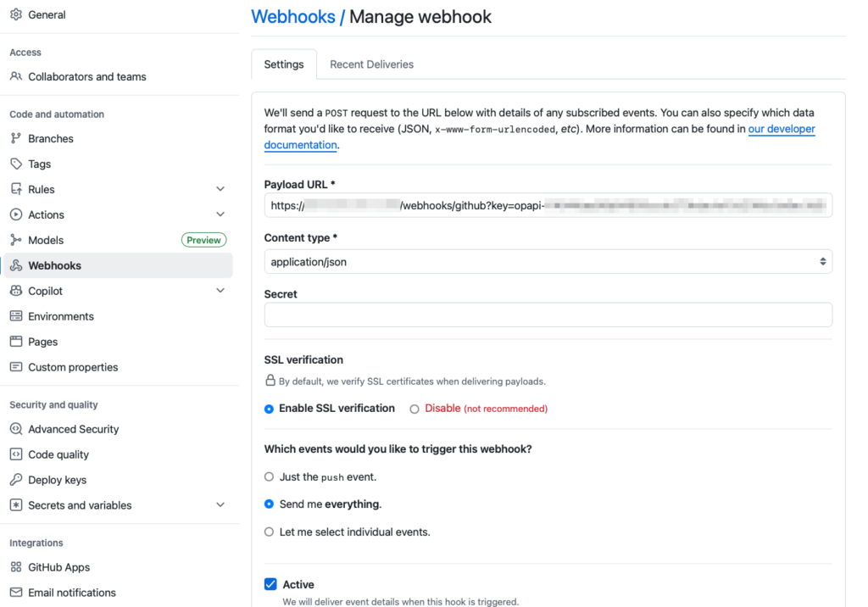Switch to the Recent Deliveries tab
The height and width of the screenshot is (607, 868).
(x=371, y=64)
